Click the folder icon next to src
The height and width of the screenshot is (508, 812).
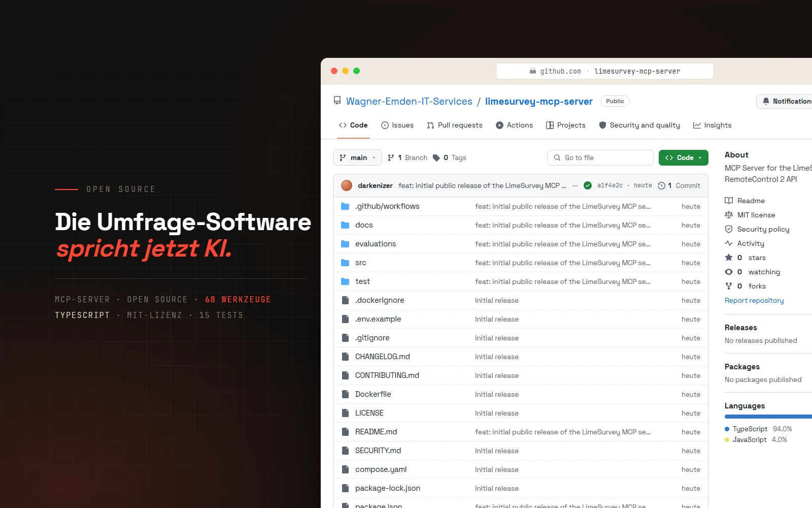coord(345,263)
